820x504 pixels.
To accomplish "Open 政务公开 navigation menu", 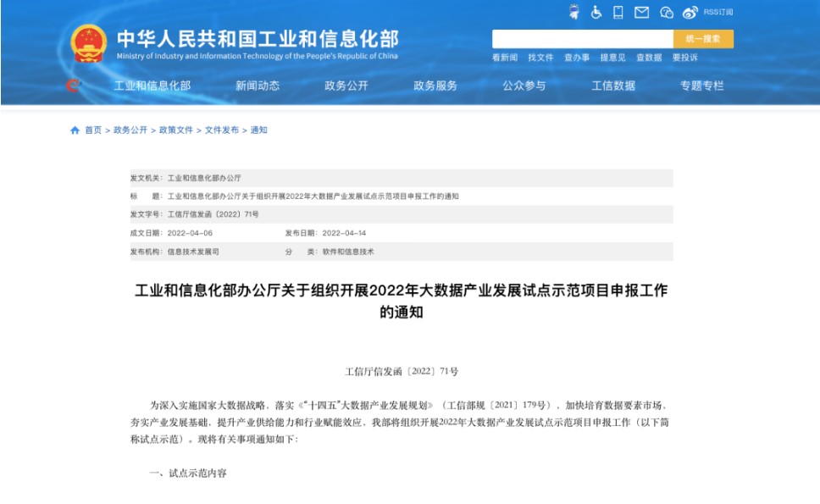I will pyautogui.click(x=346, y=86).
